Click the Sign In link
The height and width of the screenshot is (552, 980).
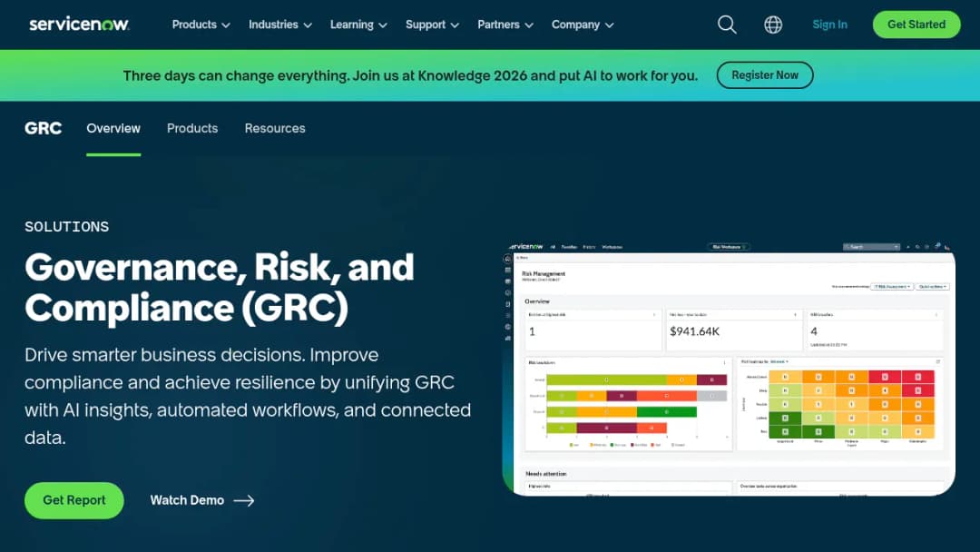click(x=829, y=25)
